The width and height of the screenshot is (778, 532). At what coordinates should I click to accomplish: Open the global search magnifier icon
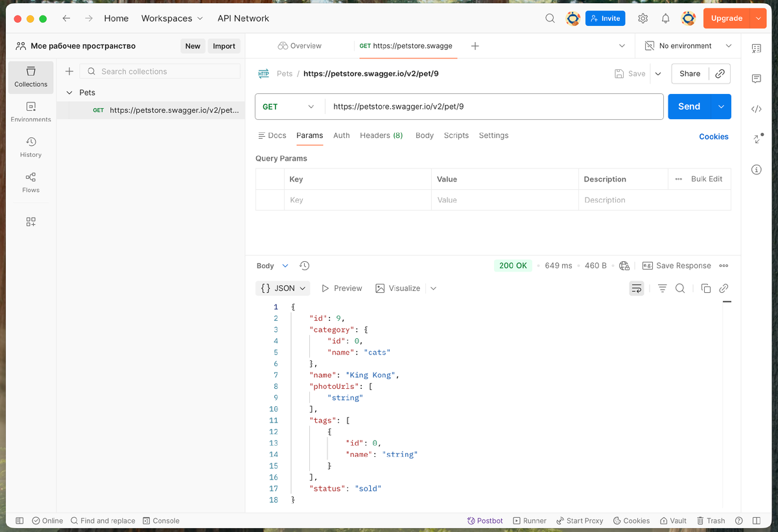[x=550, y=18]
